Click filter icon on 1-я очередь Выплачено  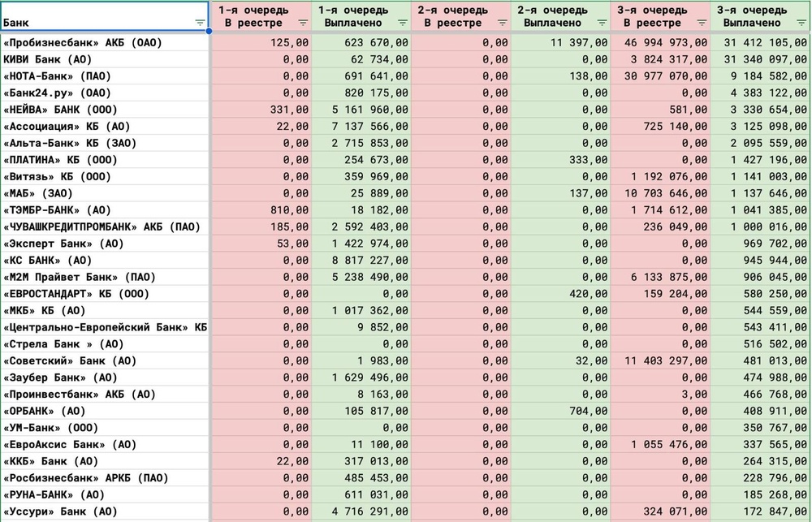(401, 23)
